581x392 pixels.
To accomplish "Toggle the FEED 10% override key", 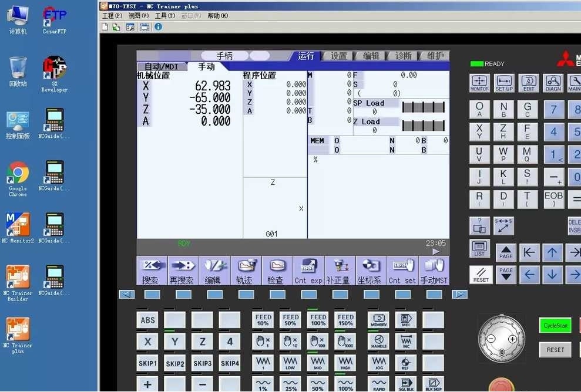I will click(x=263, y=320).
